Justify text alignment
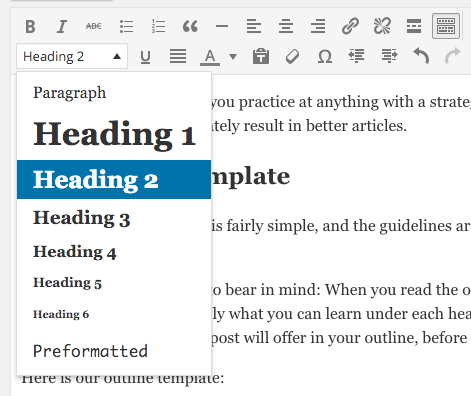 (178, 56)
